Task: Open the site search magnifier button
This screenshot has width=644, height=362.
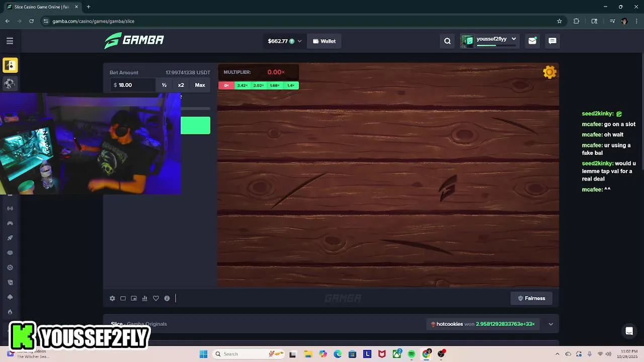Action: tap(447, 41)
